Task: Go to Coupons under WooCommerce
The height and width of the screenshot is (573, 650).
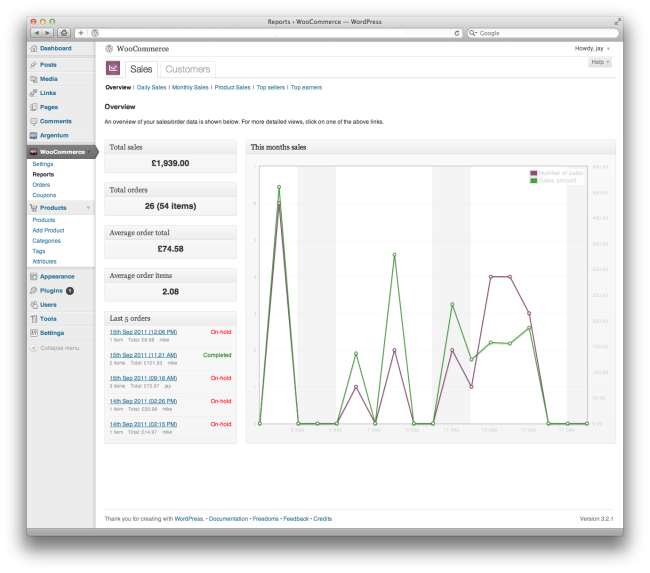Action: 43,195
